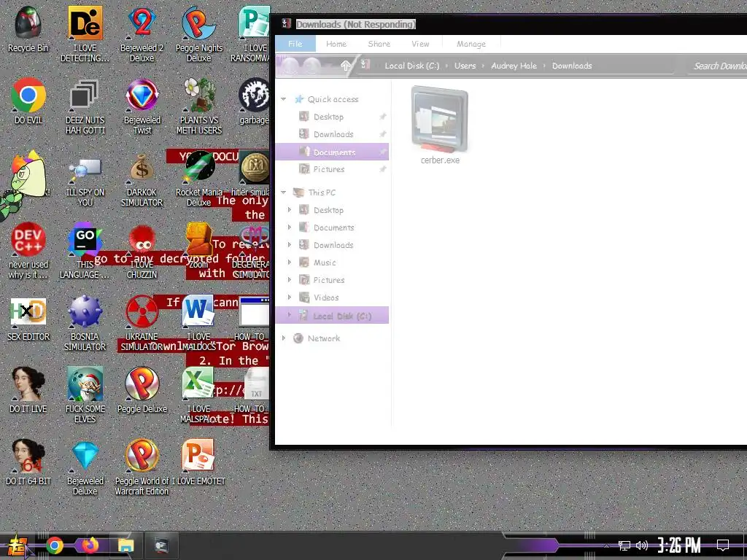Expand the Videos folder node

tap(289, 297)
